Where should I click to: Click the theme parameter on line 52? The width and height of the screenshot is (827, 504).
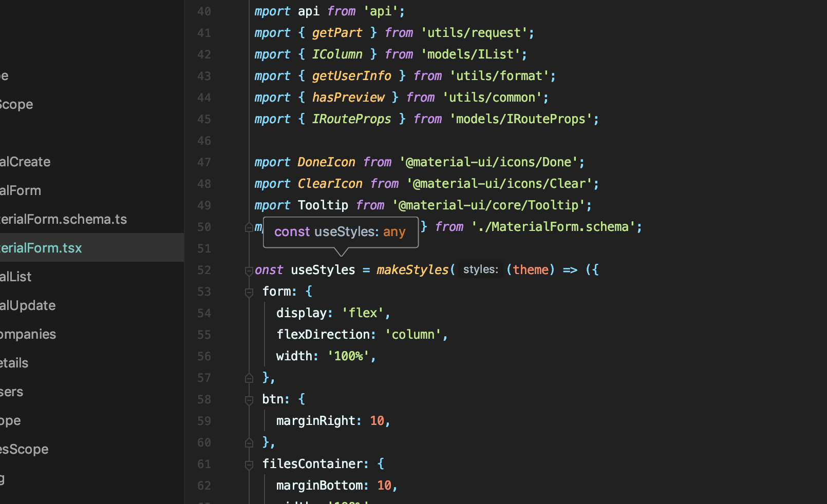click(x=531, y=269)
